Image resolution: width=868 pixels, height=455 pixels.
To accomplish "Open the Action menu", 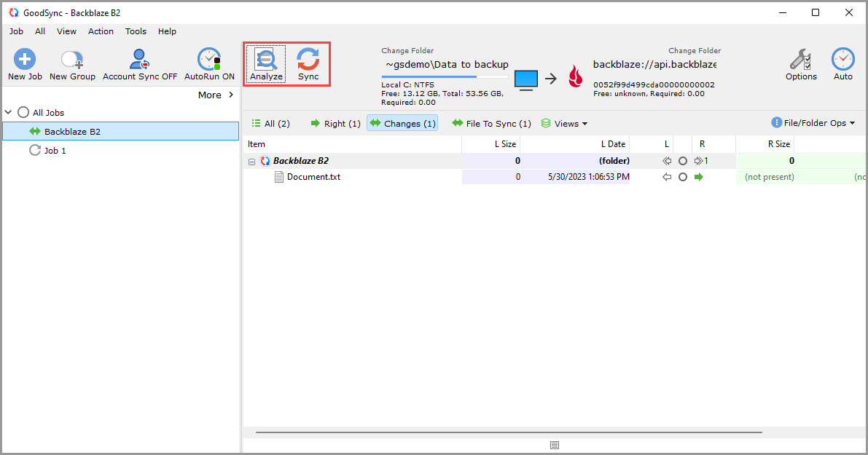I will tap(101, 31).
